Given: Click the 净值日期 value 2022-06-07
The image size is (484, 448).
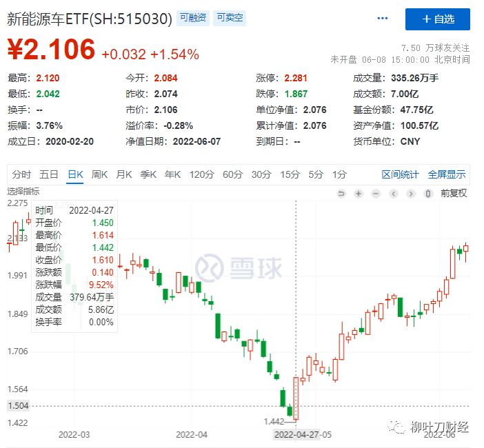Looking at the screenshot, I should 196,141.
